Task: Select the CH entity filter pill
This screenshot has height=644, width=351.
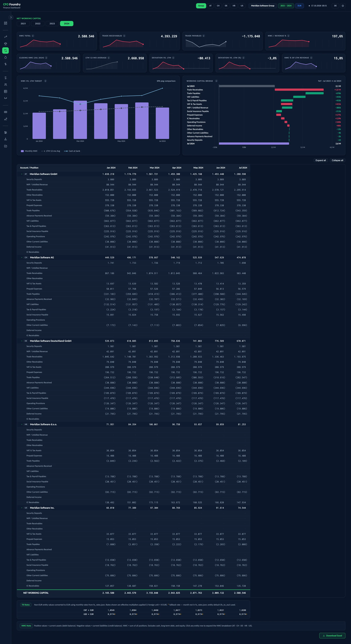Action: pos(218,6)
